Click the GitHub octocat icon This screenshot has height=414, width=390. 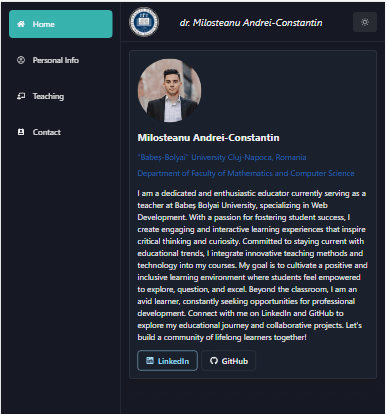[x=214, y=361]
